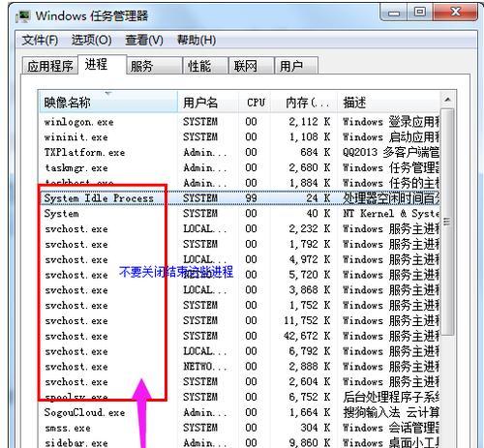Open the 选项(O) menu
The width and height of the screenshot is (484, 448).
(92, 41)
